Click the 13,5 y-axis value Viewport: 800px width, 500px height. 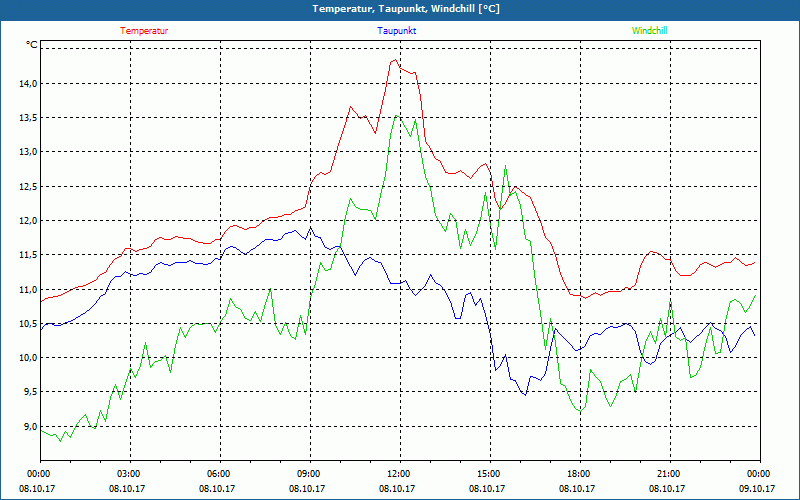pyautogui.click(x=29, y=117)
